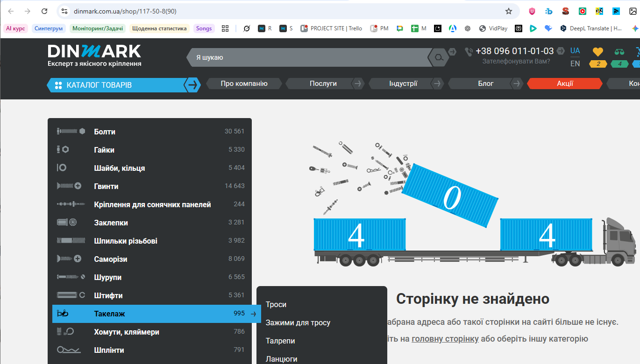This screenshot has width=640, height=364.
Task: Open the PROJECT SITE | Trello bookmark
Action: (332, 28)
